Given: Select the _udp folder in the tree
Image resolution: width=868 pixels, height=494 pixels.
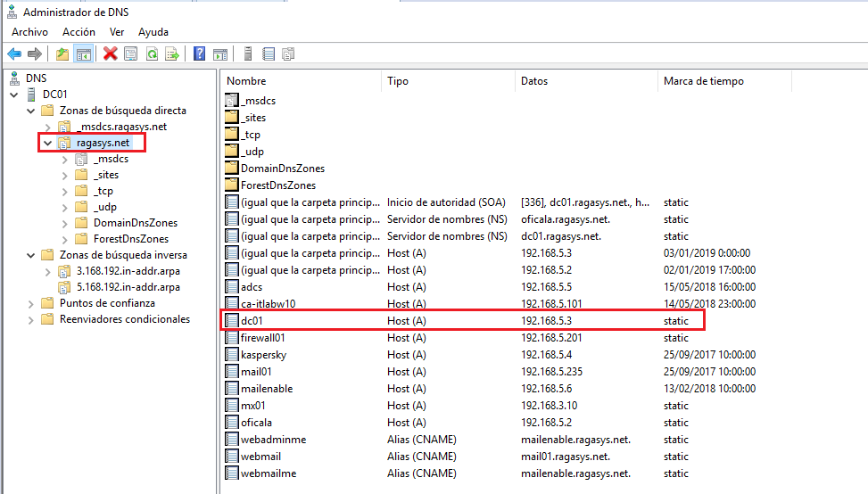Looking at the screenshot, I should tap(105, 207).
